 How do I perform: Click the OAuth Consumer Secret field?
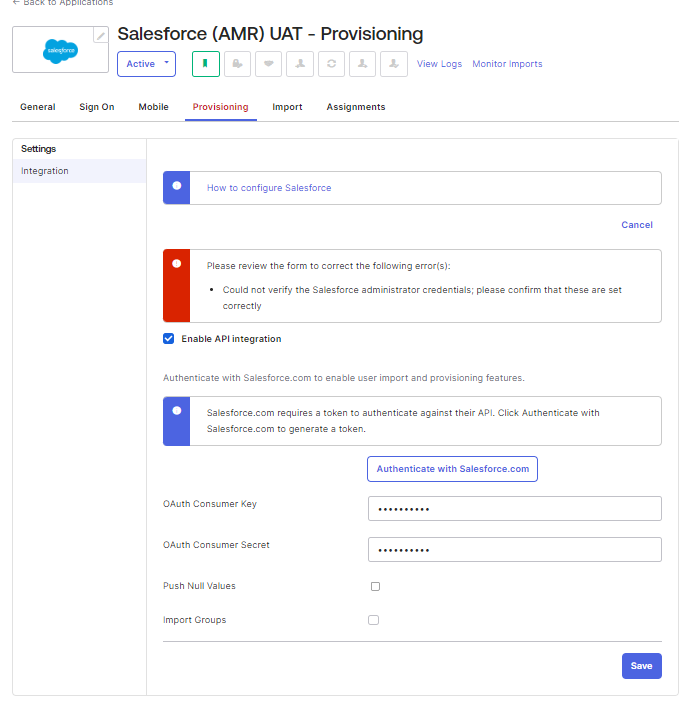click(515, 550)
